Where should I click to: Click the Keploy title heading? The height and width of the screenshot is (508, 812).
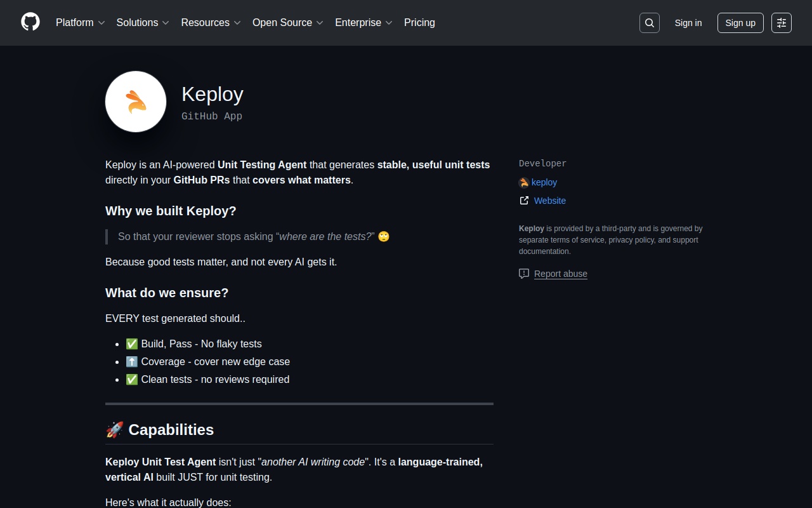tap(213, 94)
